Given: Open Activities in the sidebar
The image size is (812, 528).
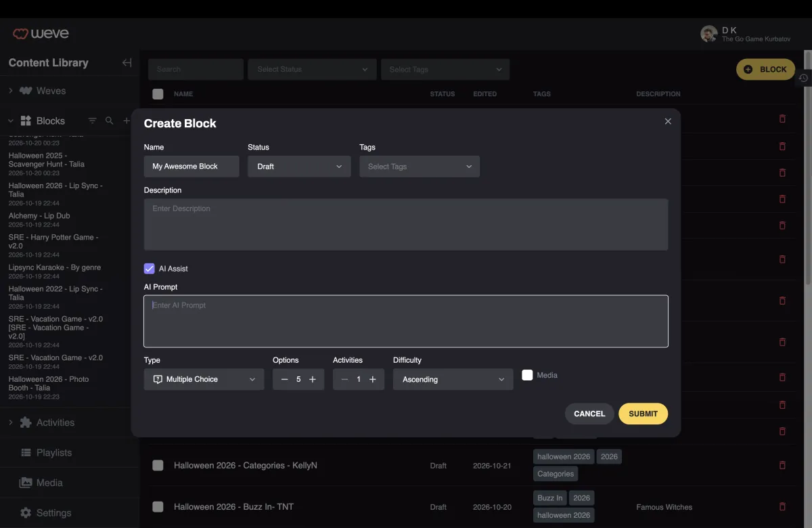Looking at the screenshot, I should (55, 422).
